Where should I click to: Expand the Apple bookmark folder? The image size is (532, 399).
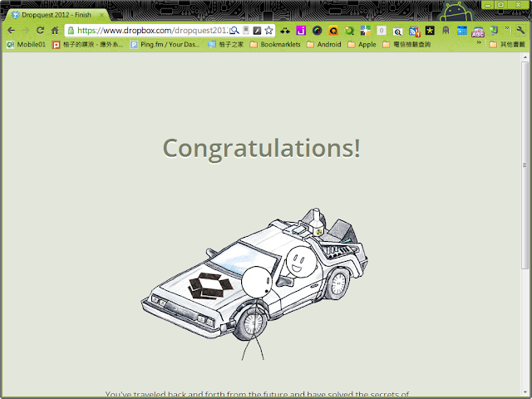click(362, 44)
